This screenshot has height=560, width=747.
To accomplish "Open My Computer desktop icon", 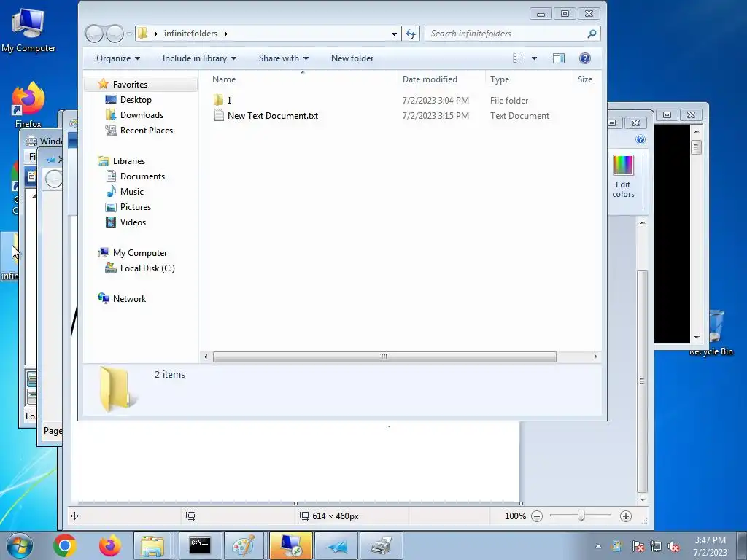I will [x=28, y=31].
